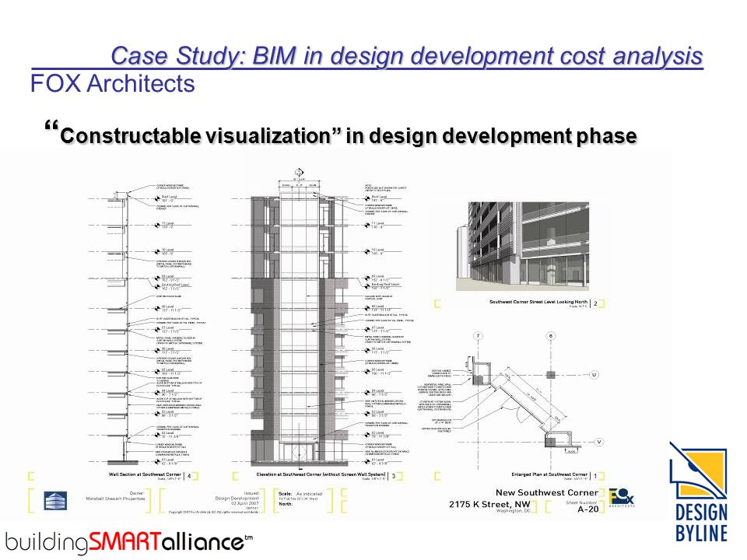Click the 2175 K Street, NW address

coord(489,504)
